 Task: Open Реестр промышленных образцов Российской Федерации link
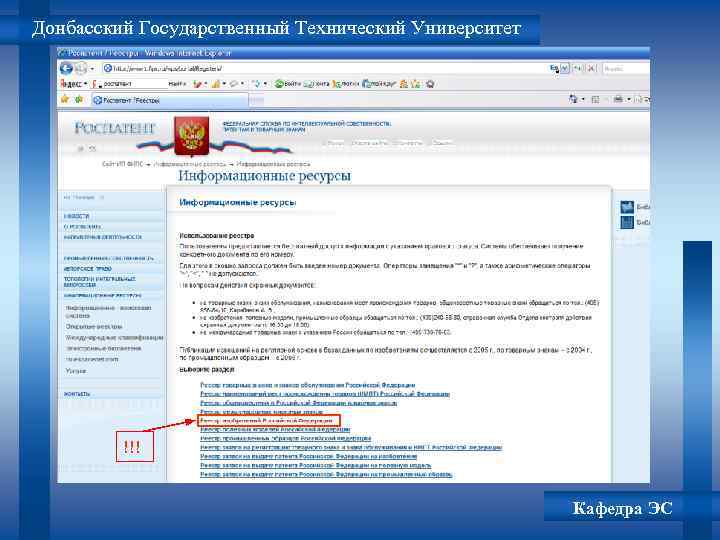(286, 439)
